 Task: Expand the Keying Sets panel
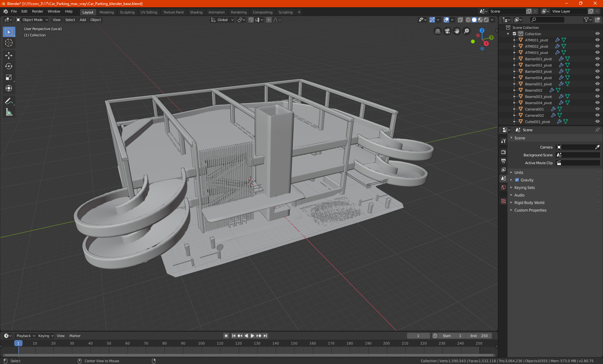coord(524,188)
